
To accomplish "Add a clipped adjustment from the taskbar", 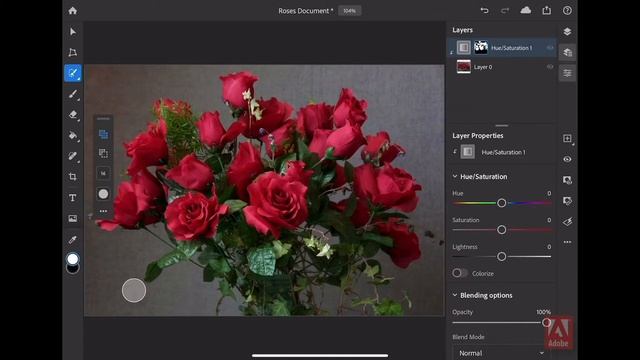I will 567,201.
